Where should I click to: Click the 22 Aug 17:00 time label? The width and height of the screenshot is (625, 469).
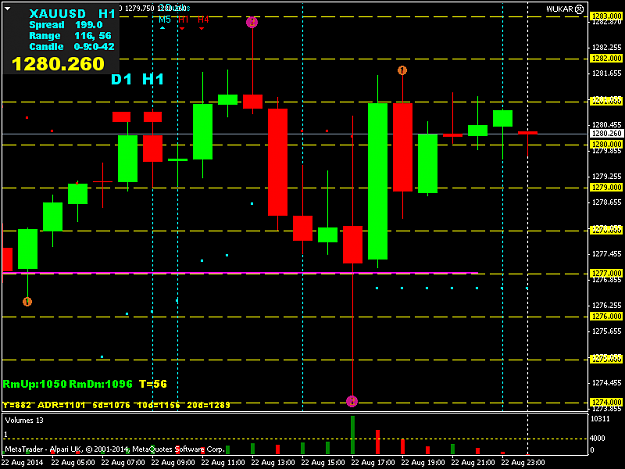[373, 462]
